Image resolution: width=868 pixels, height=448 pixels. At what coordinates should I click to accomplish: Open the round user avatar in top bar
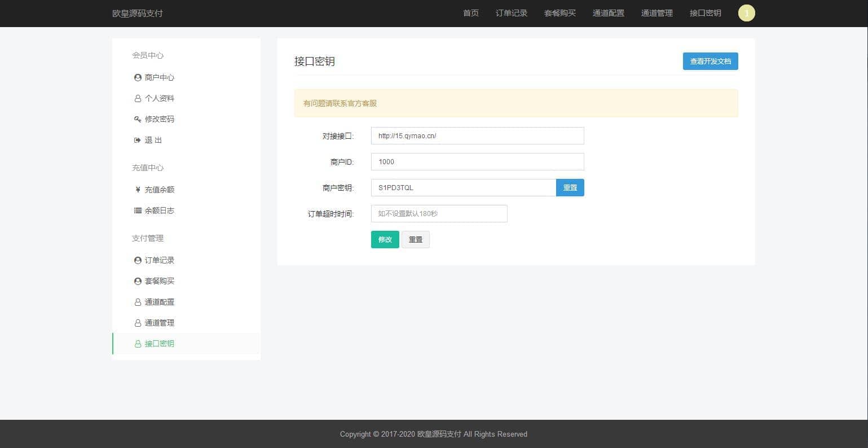(746, 14)
